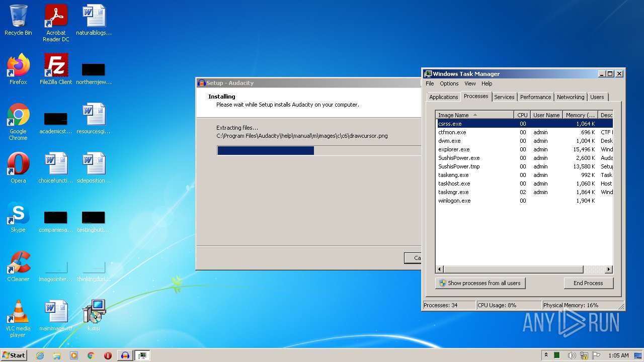Image resolution: width=644 pixels, height=362 pixels.
Task: Launch Firefox from the desktop
Action: (x=18, y=70)
